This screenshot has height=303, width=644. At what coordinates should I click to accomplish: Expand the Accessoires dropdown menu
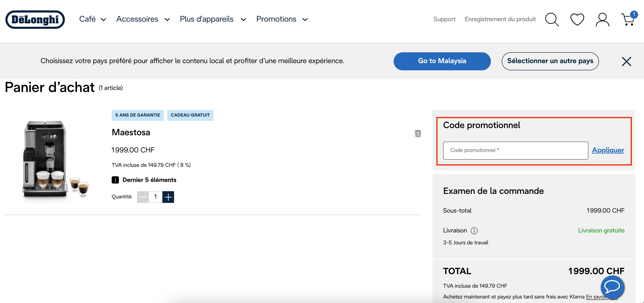coord(143,19)
